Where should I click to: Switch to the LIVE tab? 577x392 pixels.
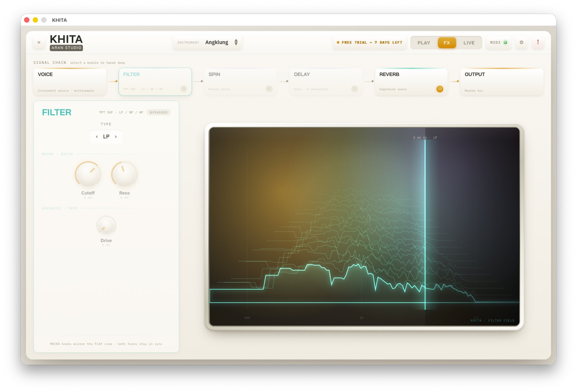[469, 43]
